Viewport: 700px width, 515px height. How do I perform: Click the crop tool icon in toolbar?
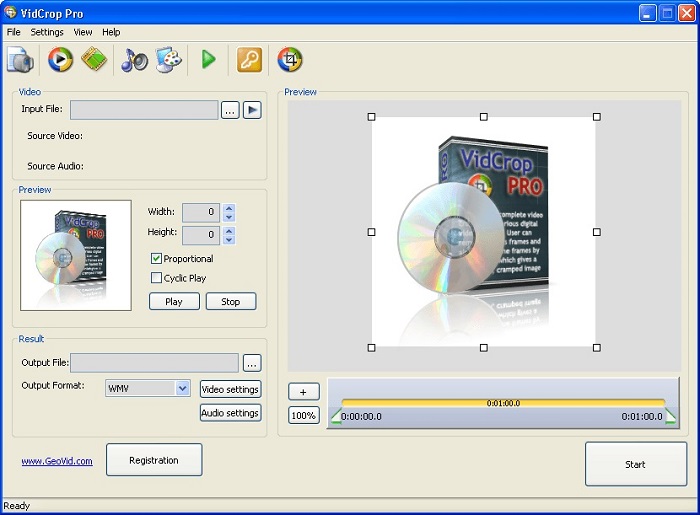point(290,60)
